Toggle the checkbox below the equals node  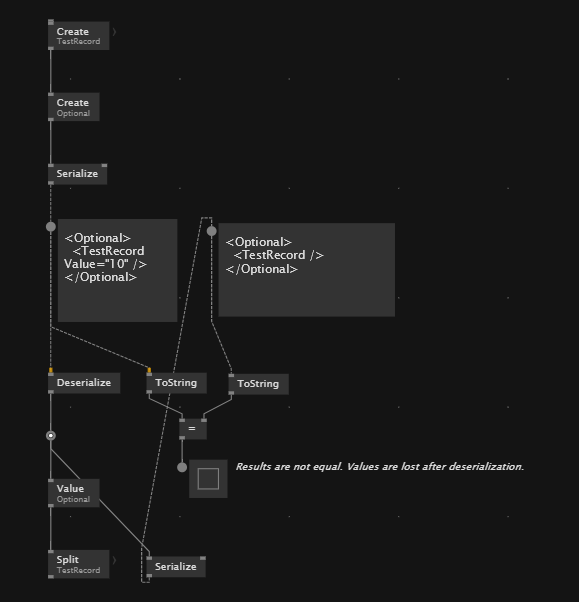(x=208, y=479)
